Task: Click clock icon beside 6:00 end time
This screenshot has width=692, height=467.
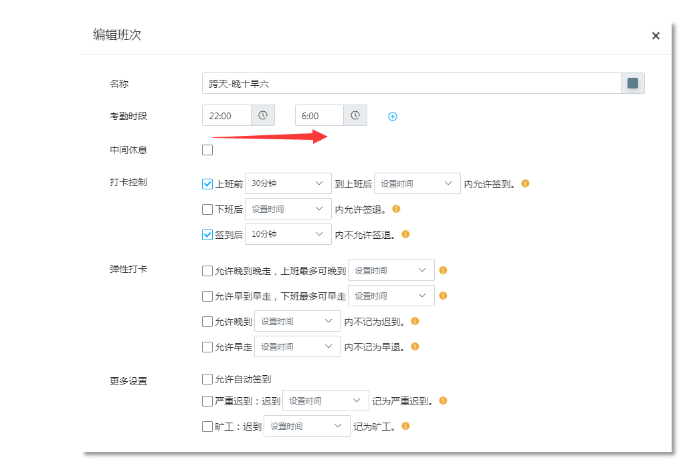Action: (355, 116)
